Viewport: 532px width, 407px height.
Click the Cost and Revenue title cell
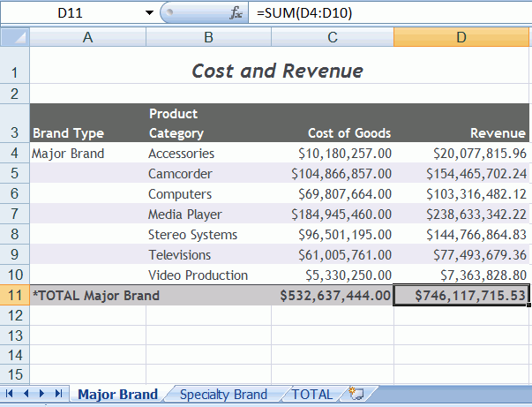coord(277,71)
